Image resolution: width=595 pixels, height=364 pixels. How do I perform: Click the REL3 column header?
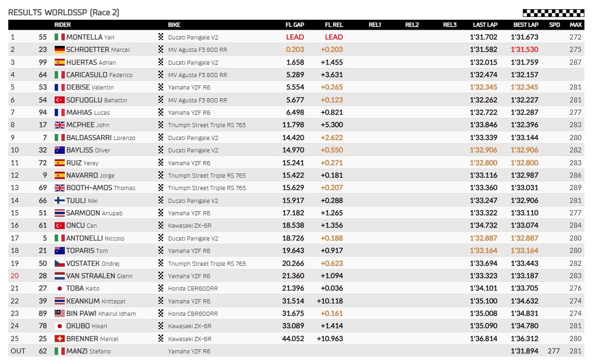click(x=450, y=25)
